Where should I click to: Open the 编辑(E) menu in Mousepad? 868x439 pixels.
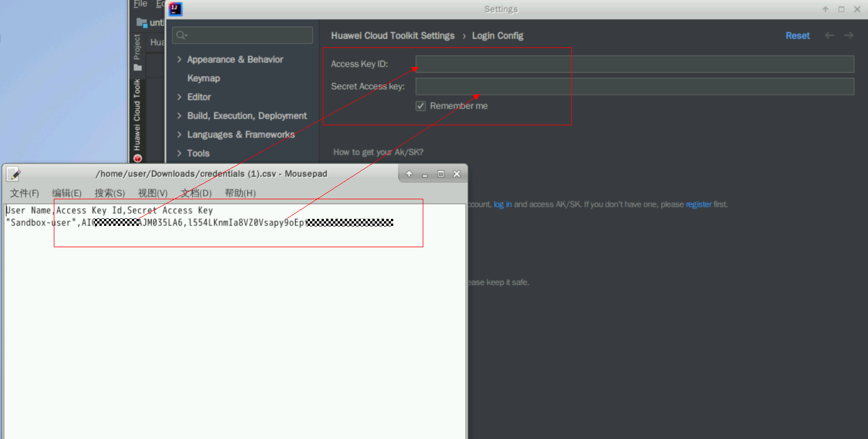tap(67, 193)
